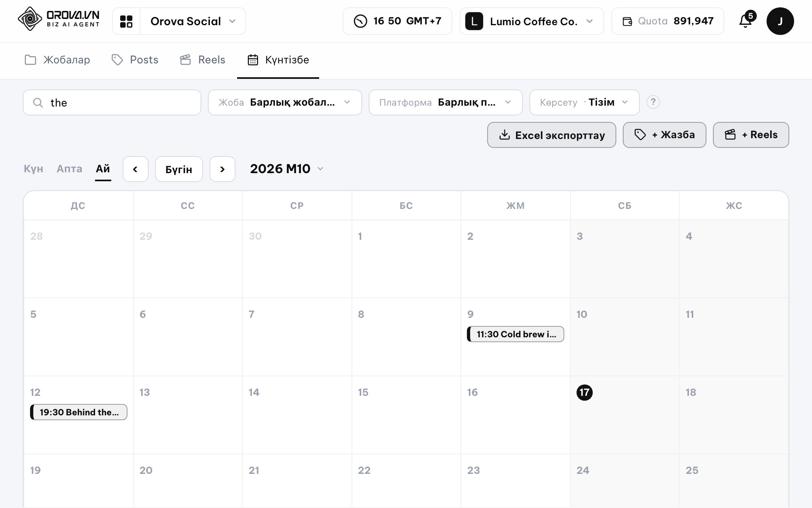
Task: Open the Reels tab
Action: [x=203, y=60]
